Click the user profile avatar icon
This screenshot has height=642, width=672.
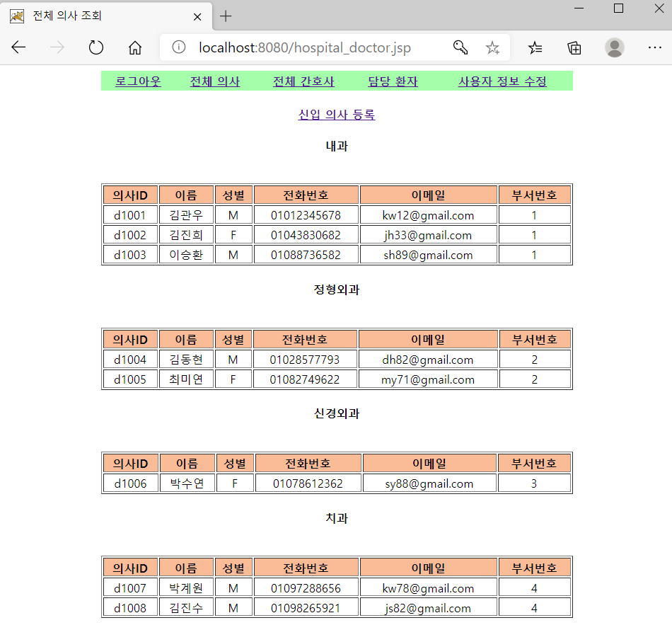click(615, 47)
